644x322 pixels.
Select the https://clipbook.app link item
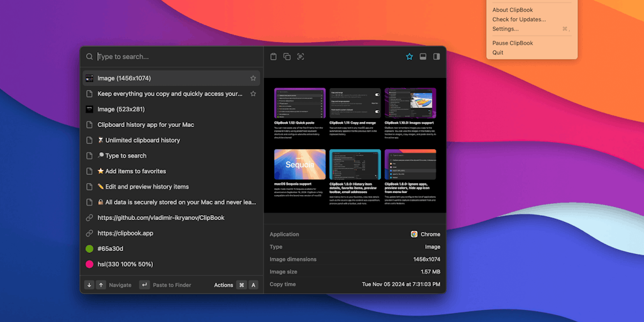click(x=171, y=233)
